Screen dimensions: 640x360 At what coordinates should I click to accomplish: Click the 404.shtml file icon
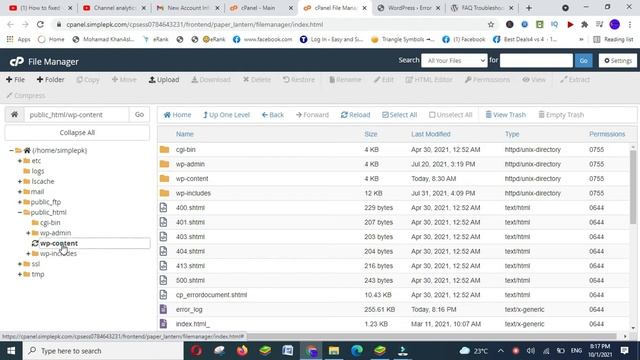point(163,251)
